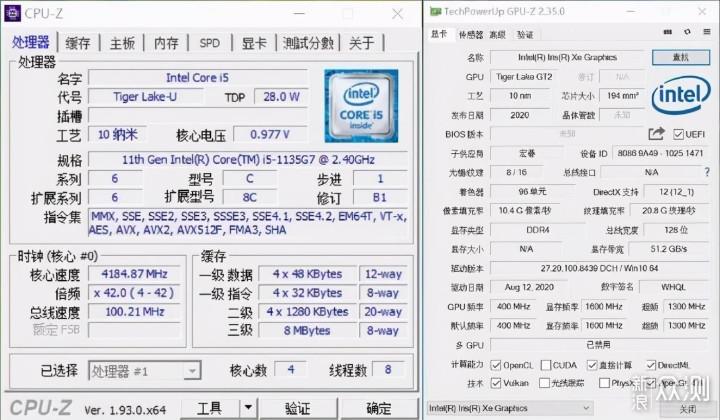This screenshot has width=720, height=420.
Task: Click the 查找 lookup button in GPU-Z
Action: pos(681,57)
